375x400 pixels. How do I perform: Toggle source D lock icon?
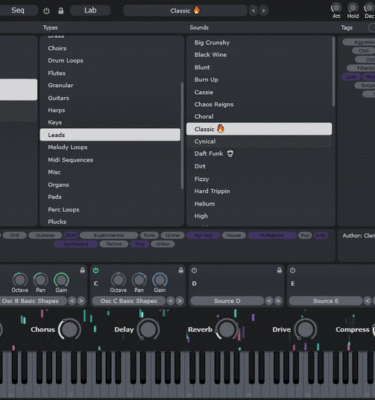[279, 270]
